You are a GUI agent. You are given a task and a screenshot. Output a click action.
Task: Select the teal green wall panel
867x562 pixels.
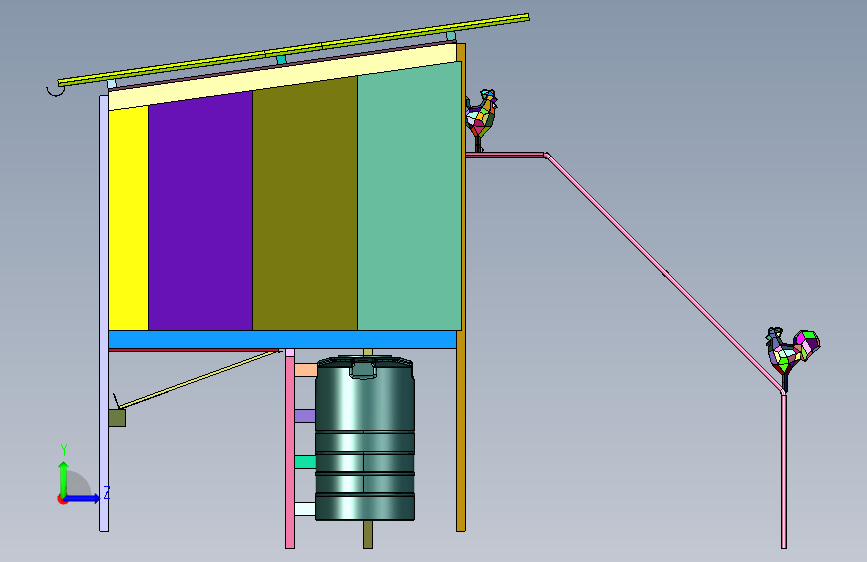point(409,196)
